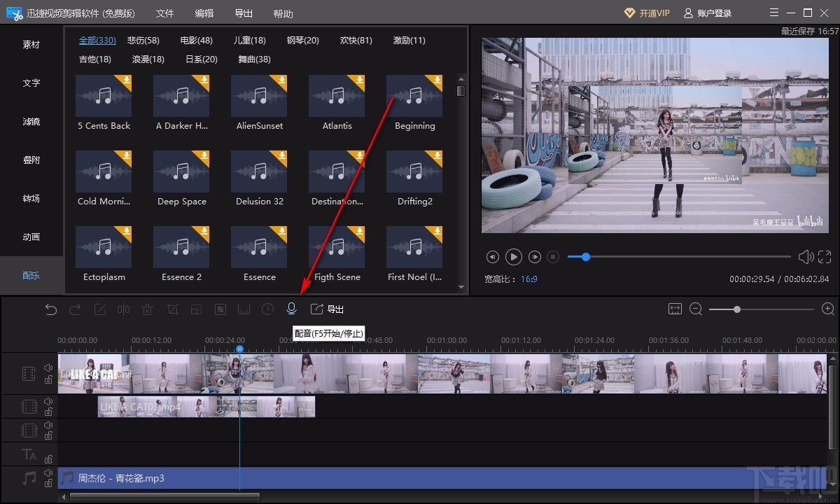Mute the first video track
Viewport: 840px width, 504px height.
(x=48, y=367)
